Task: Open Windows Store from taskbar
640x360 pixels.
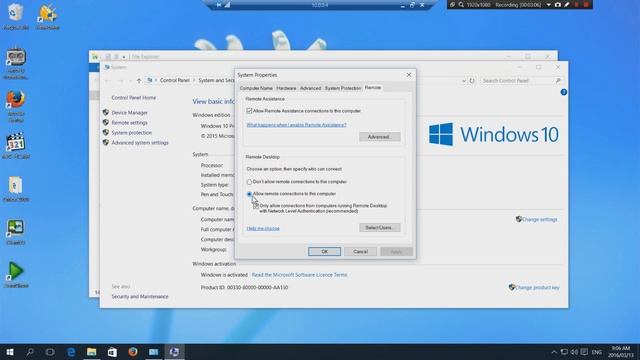Action: pos(112,352)
